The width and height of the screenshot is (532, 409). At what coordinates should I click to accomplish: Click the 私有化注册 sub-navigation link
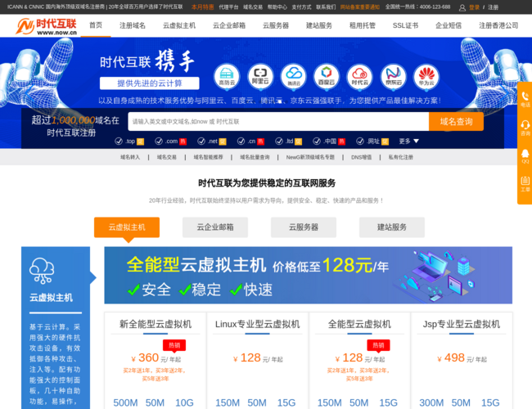coord(401,157)
